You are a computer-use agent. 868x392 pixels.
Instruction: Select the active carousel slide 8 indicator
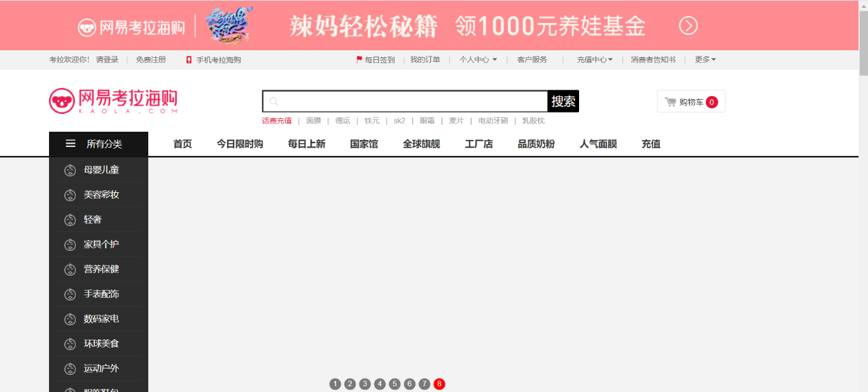[x=439, y=384]
